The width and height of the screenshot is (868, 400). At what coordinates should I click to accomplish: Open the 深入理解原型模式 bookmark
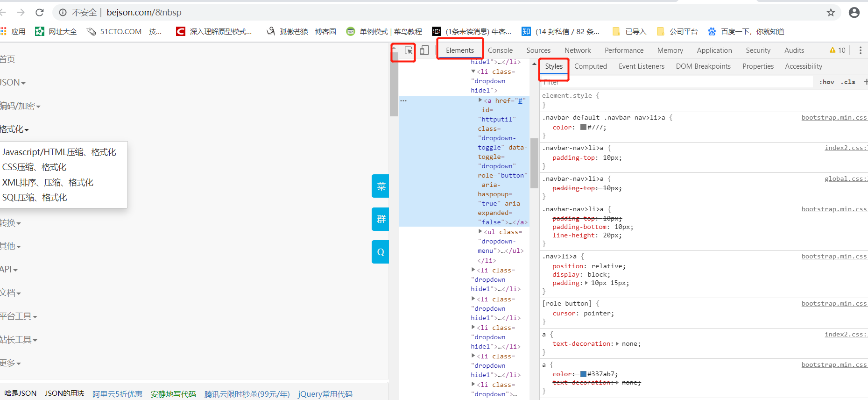[214, 31]
